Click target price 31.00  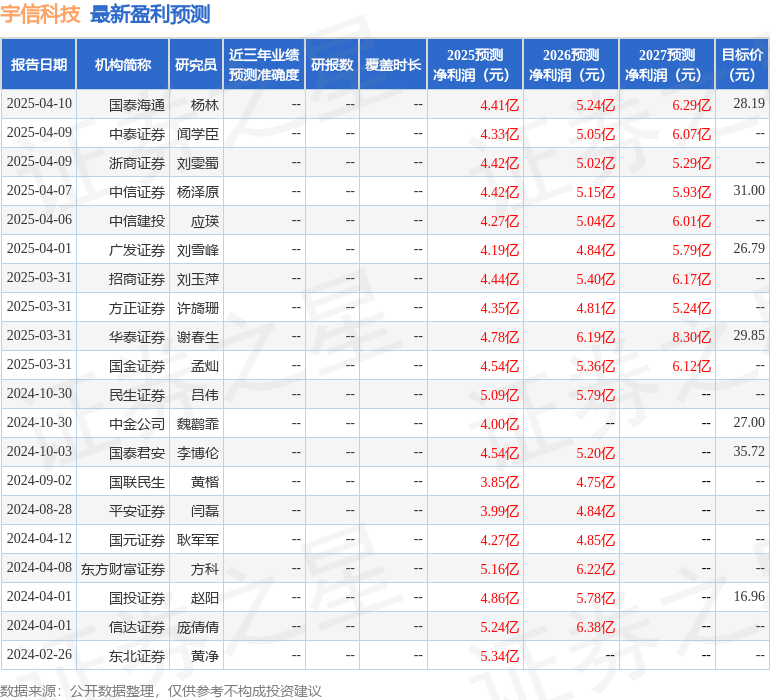click(x=749, y=191)
